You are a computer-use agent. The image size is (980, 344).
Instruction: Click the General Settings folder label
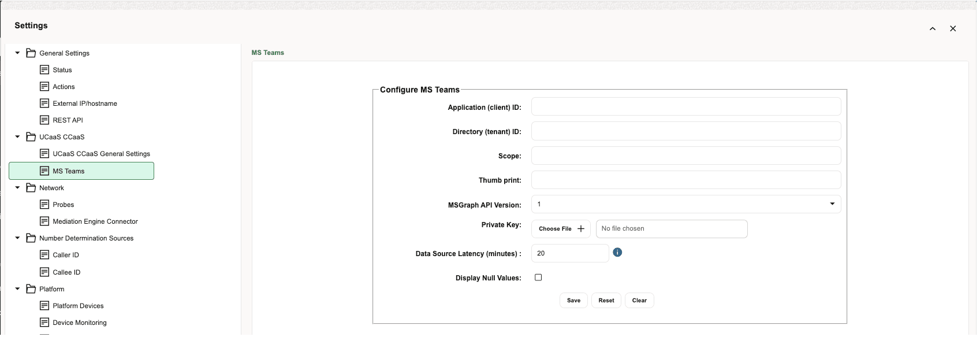click(x=64, y=53)
